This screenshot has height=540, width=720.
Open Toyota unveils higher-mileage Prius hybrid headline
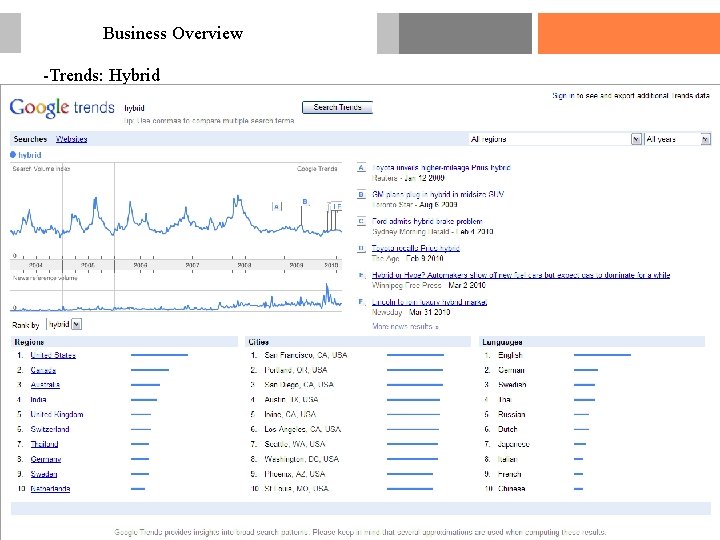(x=441, y=168)
